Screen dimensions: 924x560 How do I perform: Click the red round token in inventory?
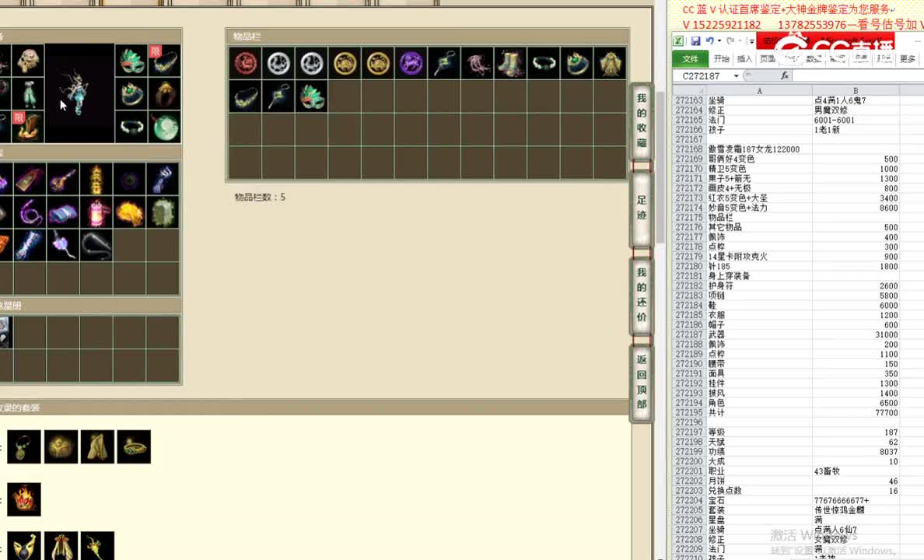click(x=246, y=63)
